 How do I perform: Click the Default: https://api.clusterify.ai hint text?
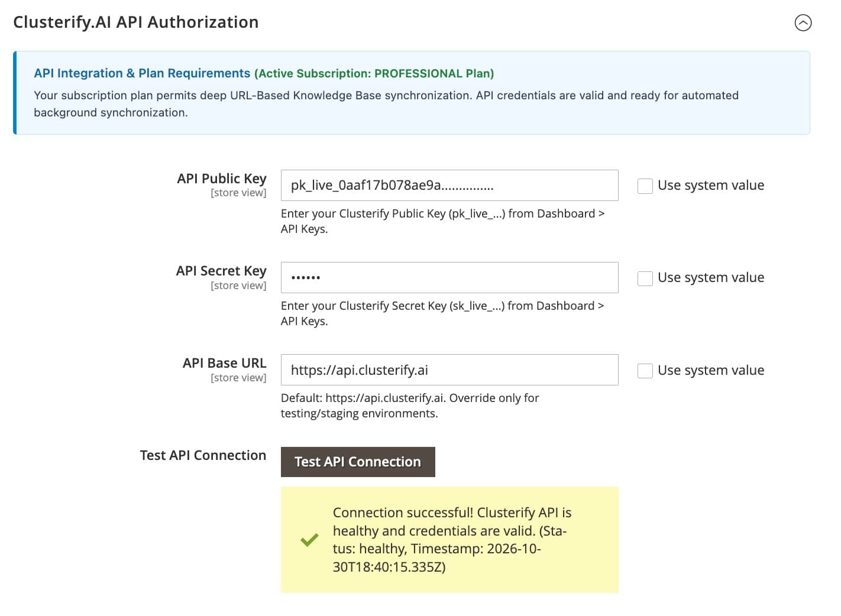coord(410,406)
